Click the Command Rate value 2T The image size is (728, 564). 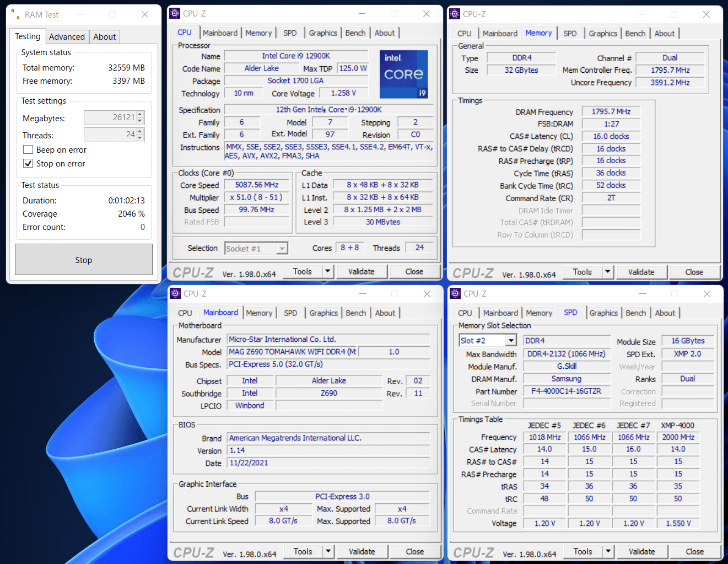[611, 198]
